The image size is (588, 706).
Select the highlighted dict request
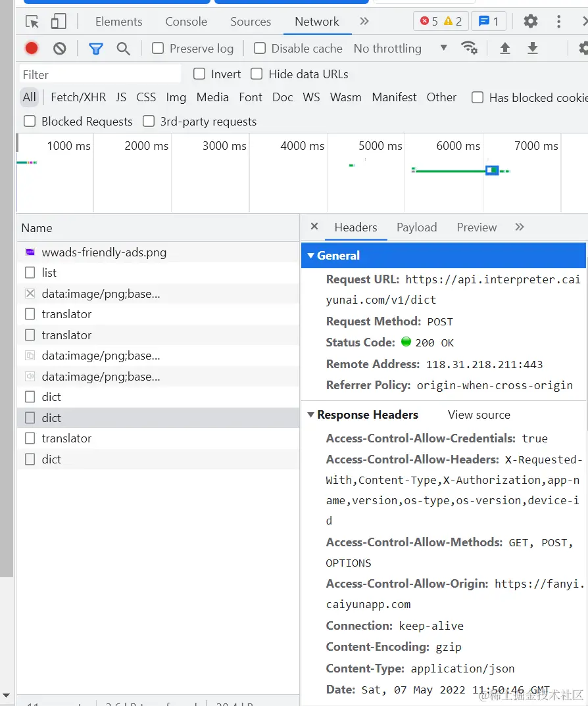coord(158,418)
